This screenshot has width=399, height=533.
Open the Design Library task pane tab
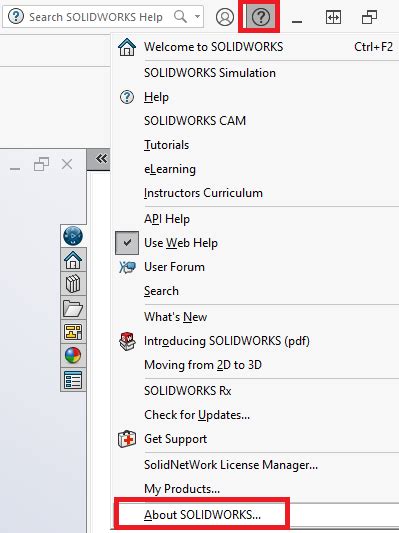click(73, 283)
